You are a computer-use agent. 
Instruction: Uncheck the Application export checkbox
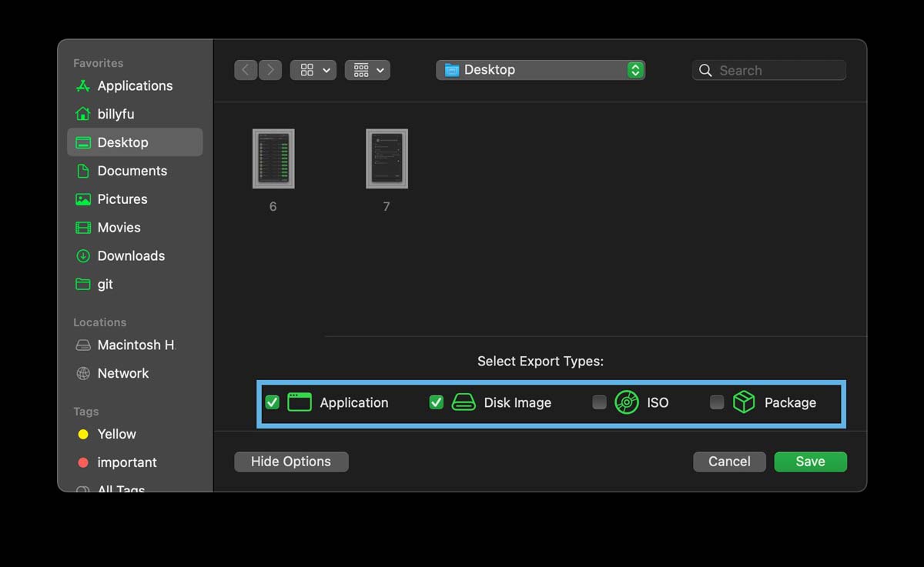[272, 402]
